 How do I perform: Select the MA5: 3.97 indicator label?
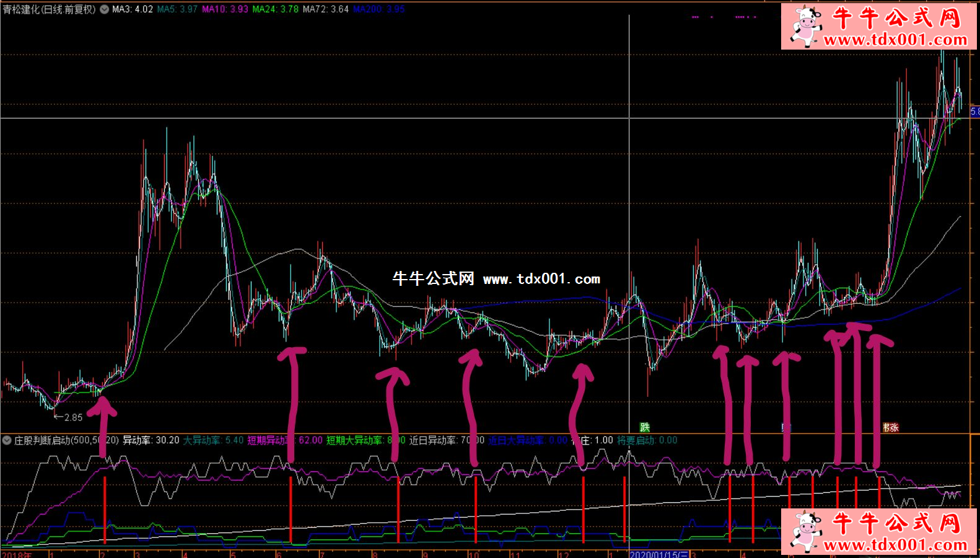[177, 9]
